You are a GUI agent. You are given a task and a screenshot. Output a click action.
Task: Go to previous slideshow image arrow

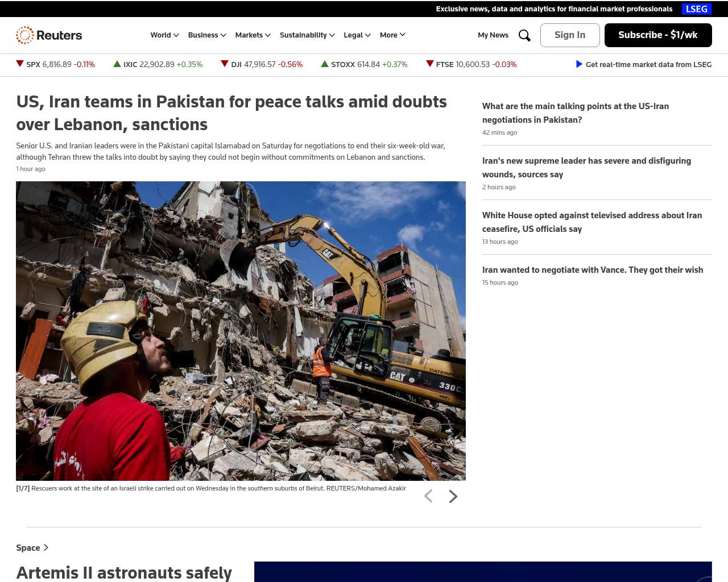point(428,497)
